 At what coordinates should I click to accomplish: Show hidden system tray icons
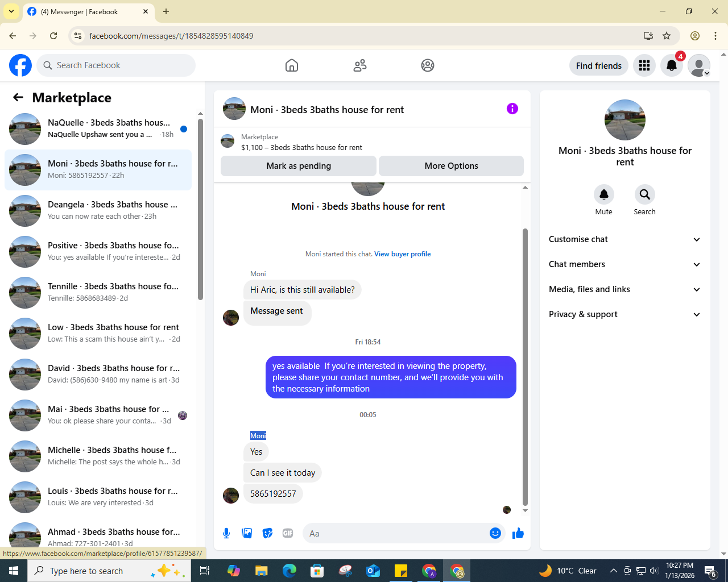(613, 571)
